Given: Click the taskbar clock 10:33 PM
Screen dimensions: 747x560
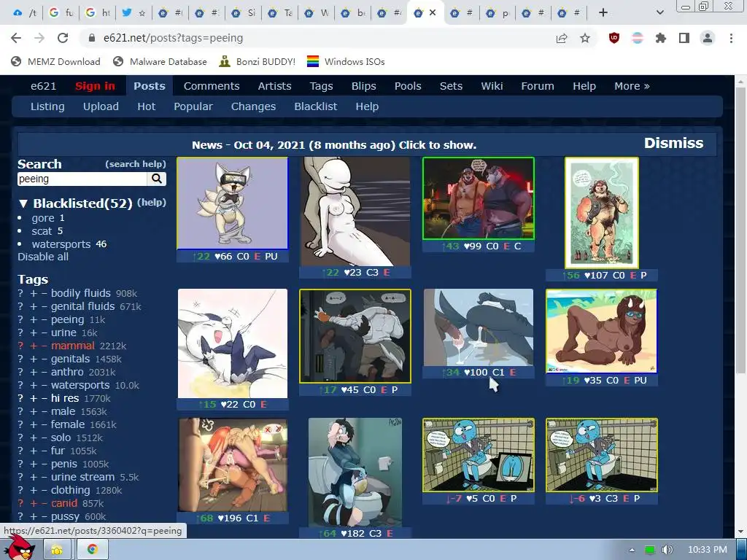Looking at the screenshot, I should (x=708, y=550).
